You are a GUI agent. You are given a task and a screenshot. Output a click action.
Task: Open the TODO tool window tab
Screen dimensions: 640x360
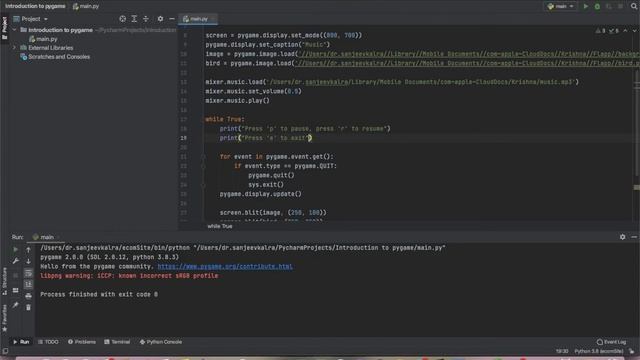[48, 342]
